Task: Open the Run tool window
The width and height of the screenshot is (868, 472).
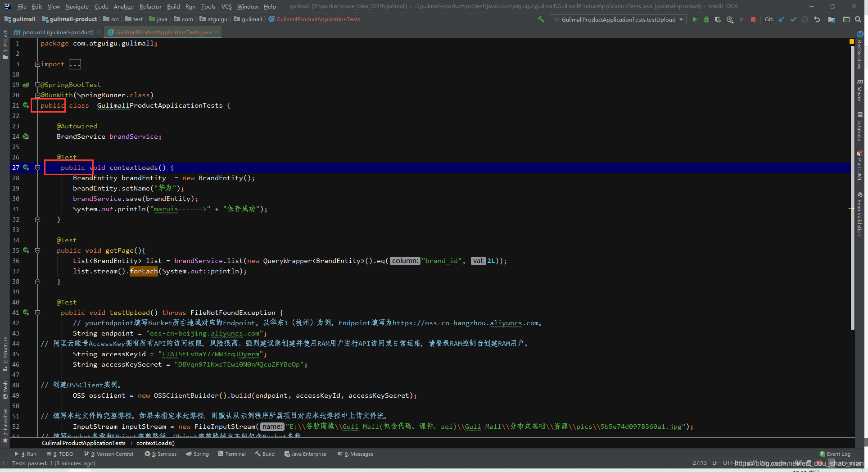Action: pyautogui.click(x=26, y=454)
